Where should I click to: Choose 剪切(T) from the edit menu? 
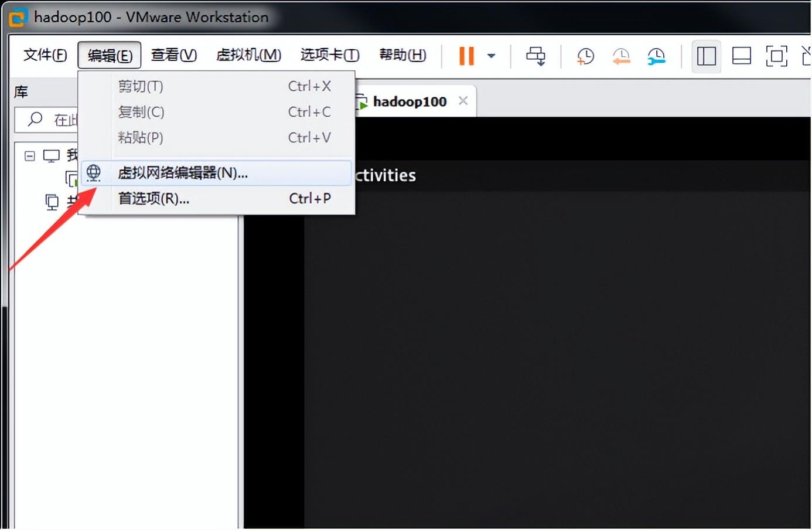click(217, 86)
